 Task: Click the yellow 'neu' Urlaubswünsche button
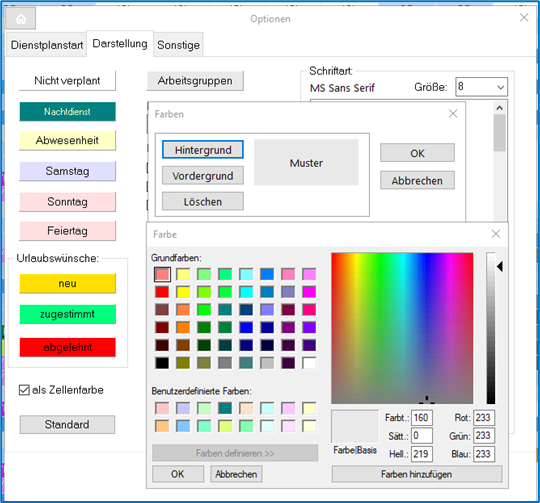tap(67, 284)
